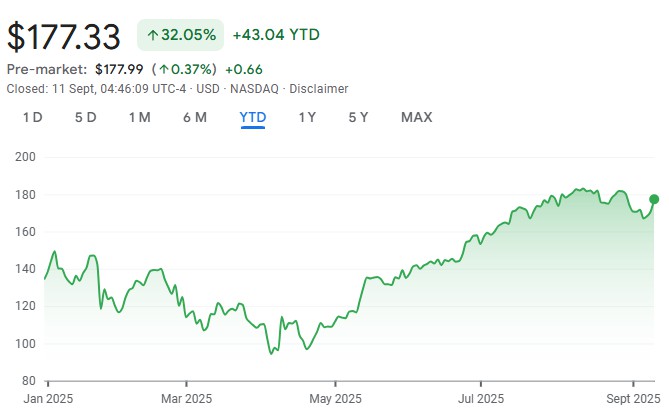View the 1Y price chart
Screen dimensions: 669x417
[307, 117]
